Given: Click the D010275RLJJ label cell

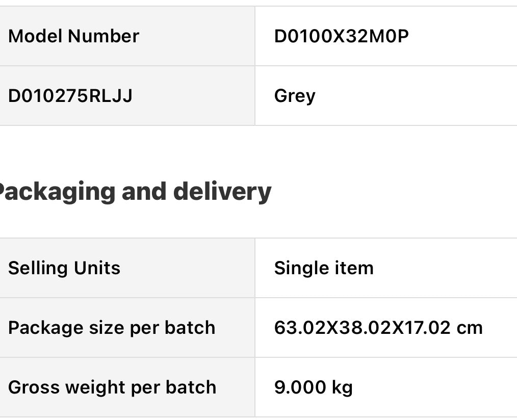Looking at the screenshot, I should pyautogui.click(x=70, y=96).
